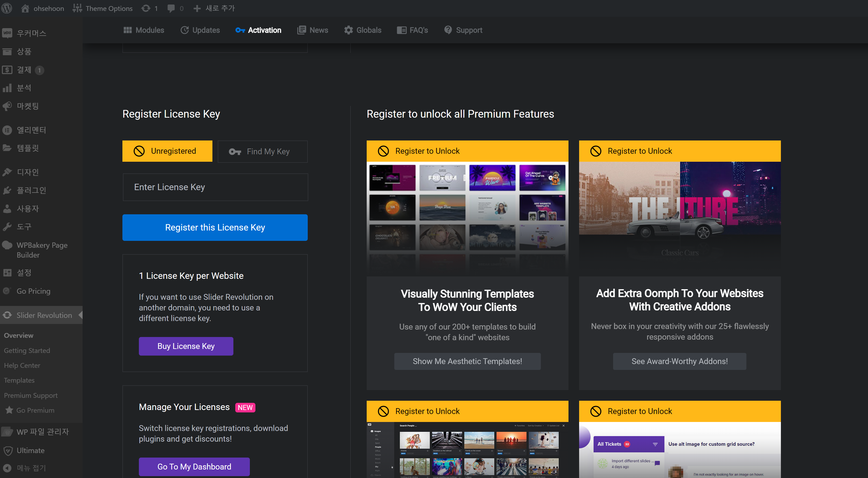Click the Find My Key button

(263, 151)
